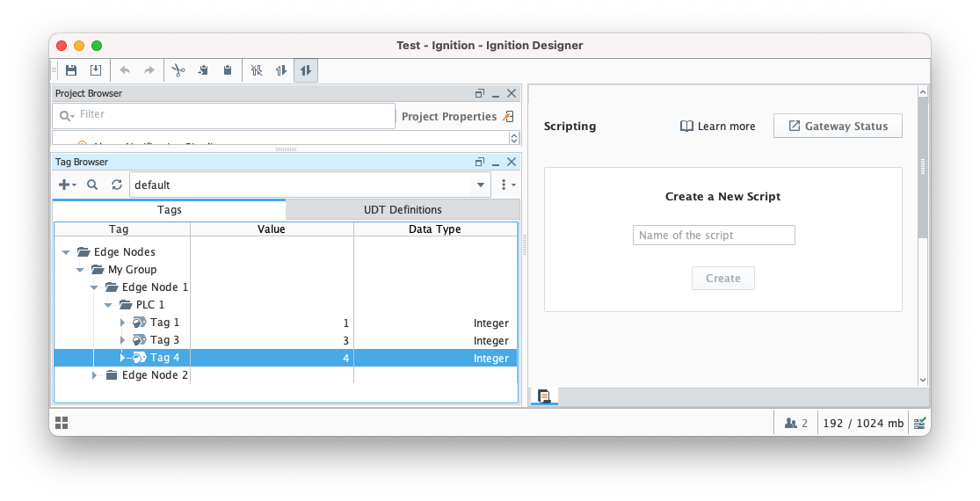
Task: Select Tag 1 value cell showing 1
Action: [272, 323]
